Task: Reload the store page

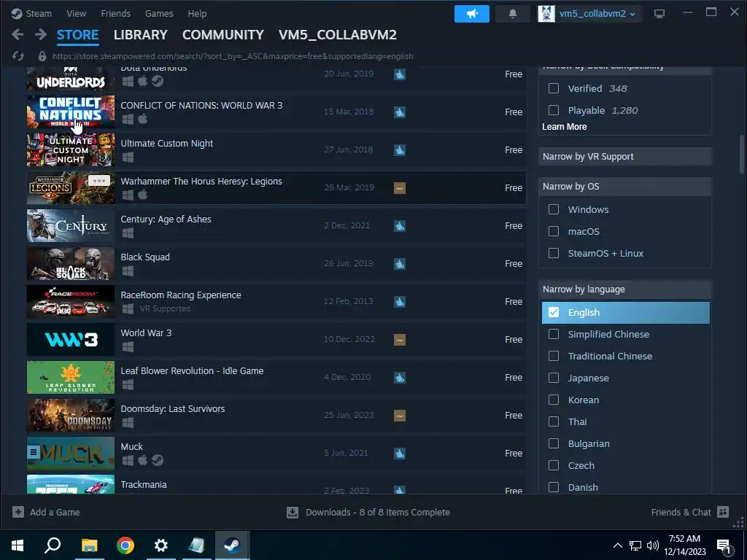Action: pos(18,56)
